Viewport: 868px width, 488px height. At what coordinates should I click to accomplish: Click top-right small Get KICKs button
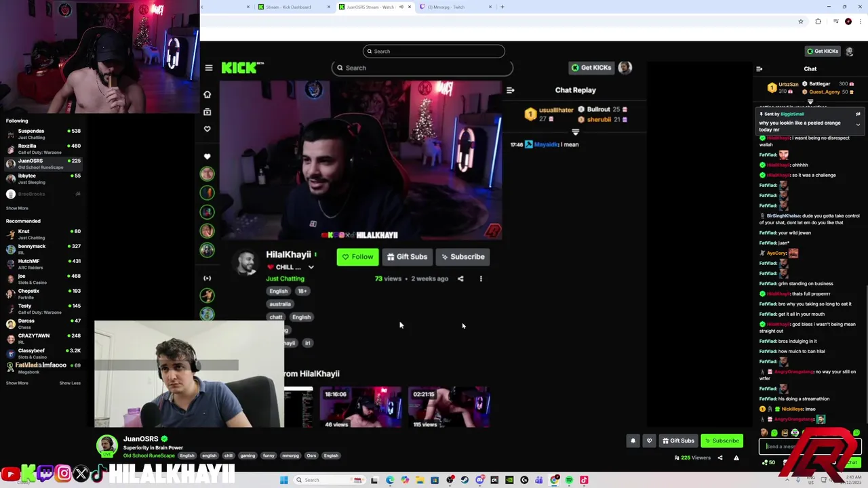823,51
